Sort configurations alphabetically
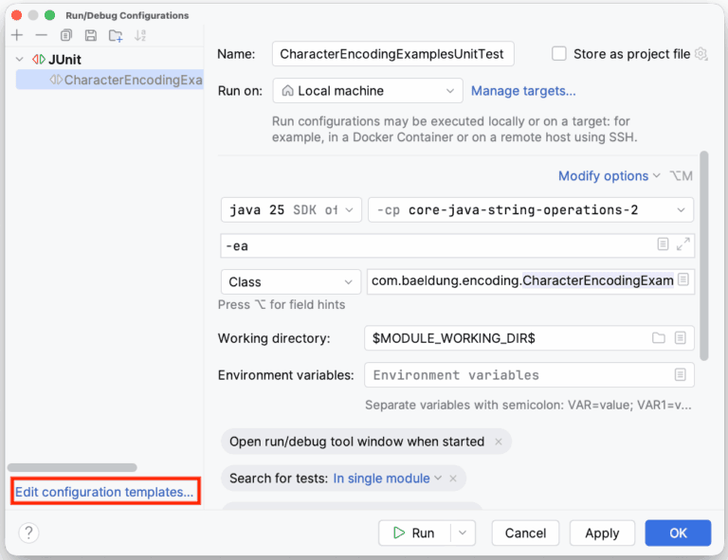 [140, 35]
